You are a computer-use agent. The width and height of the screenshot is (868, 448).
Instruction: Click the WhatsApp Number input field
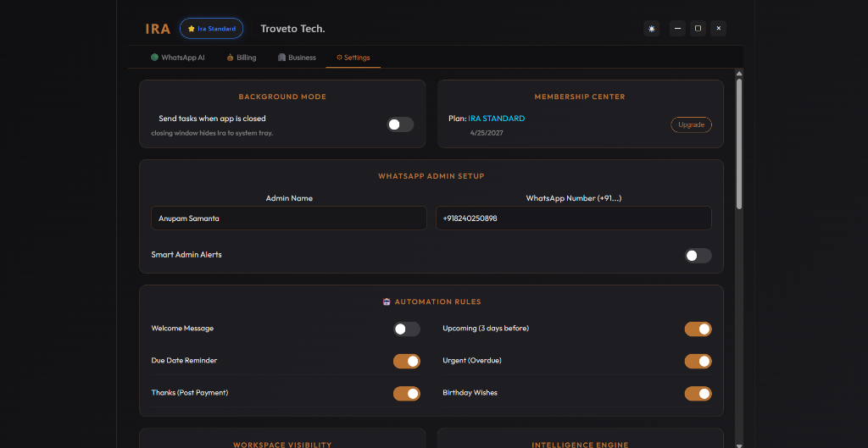(x=574, y=218)
